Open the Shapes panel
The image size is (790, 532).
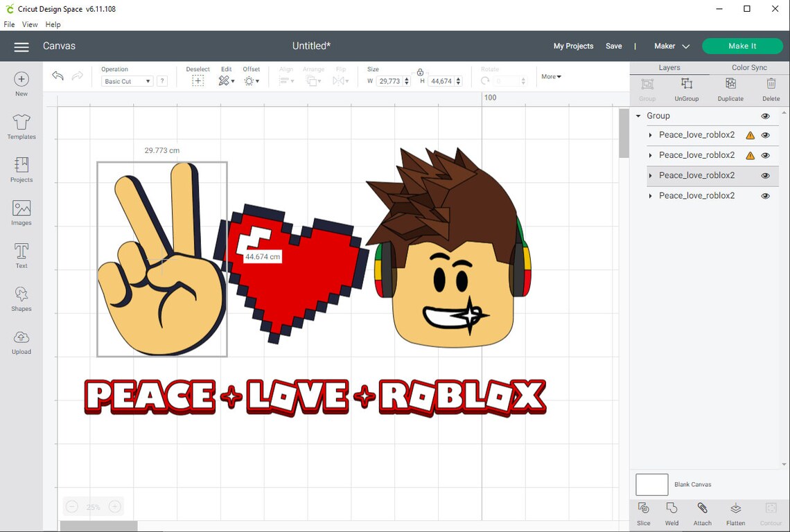point(21,298)
